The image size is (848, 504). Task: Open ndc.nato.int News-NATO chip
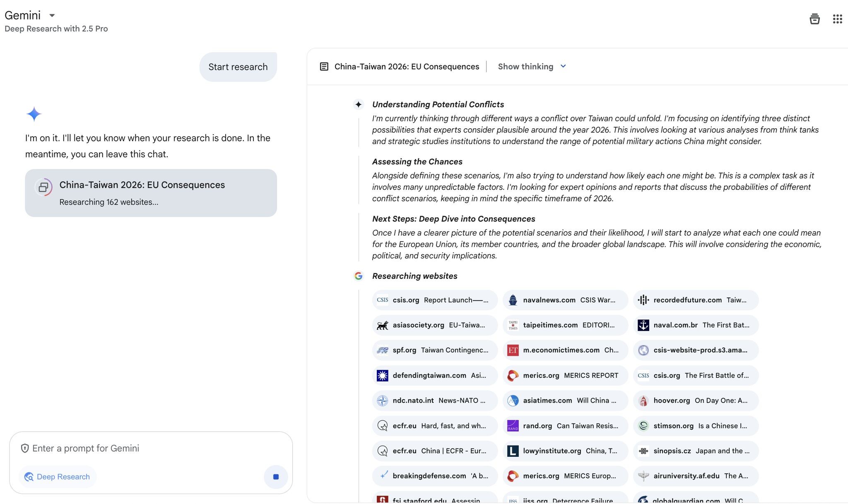tap(435, 400)
